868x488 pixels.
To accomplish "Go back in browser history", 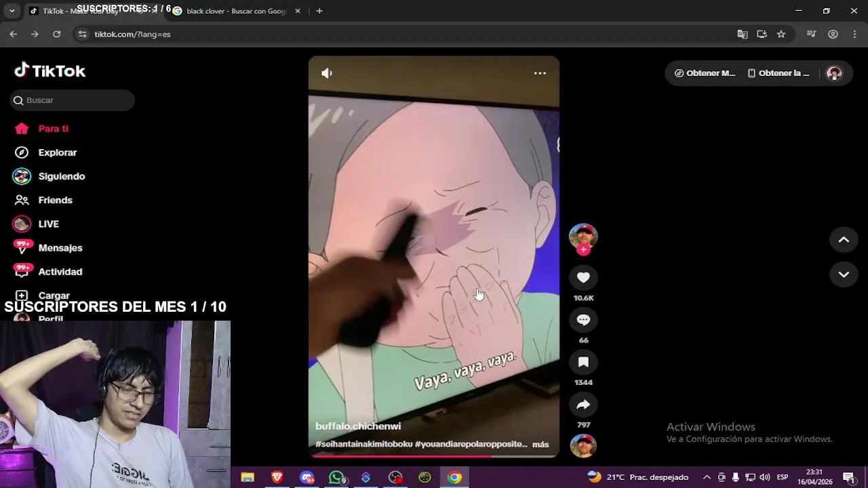I will [14, 34].
